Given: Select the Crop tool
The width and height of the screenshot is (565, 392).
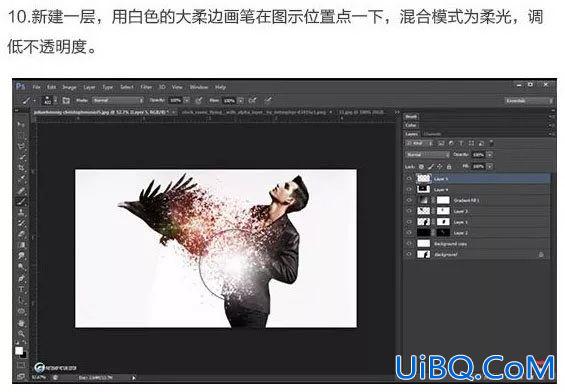Looking at the screenshot, I should tap(21, 168).
